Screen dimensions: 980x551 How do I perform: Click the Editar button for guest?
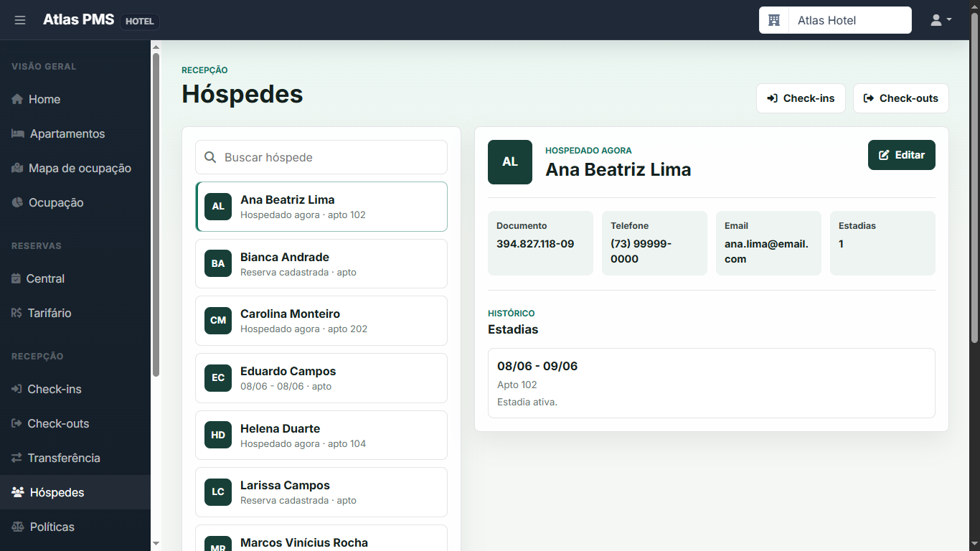tap(901, 155)
